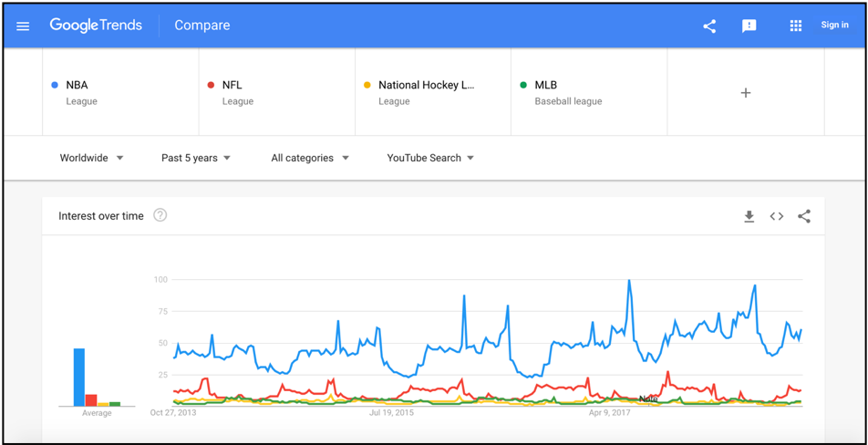Go to Google Trends home logo
868x445 pixels.
point(96,26)
